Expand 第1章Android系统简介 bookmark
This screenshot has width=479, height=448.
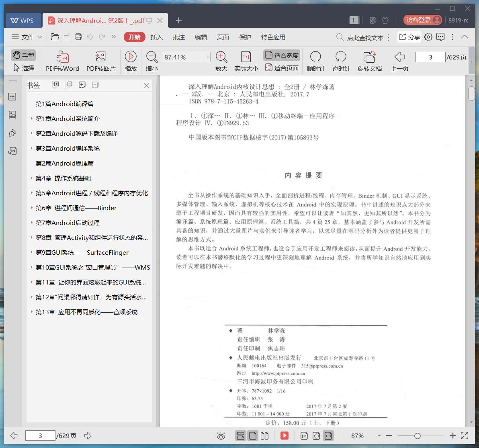point(31,118)
